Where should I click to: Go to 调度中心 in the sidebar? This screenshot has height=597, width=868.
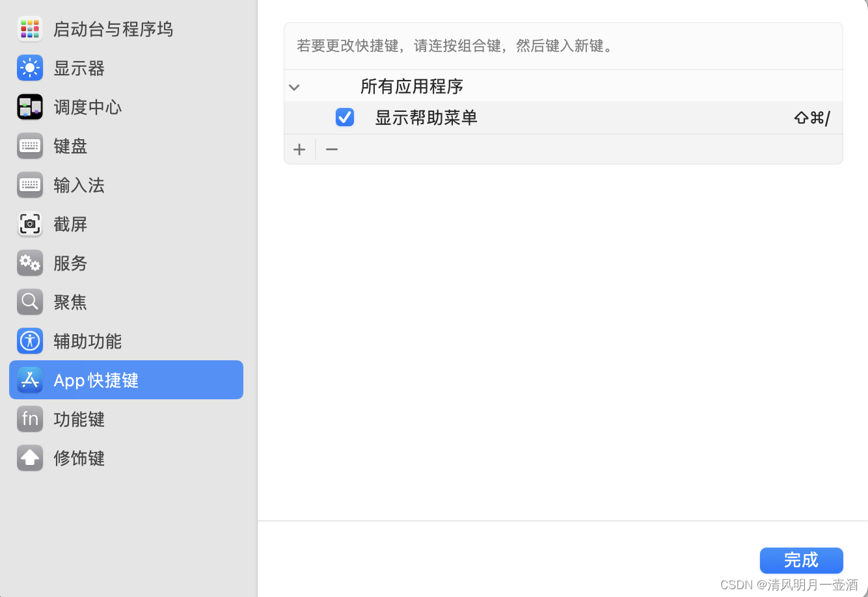[x=126, y=107]
